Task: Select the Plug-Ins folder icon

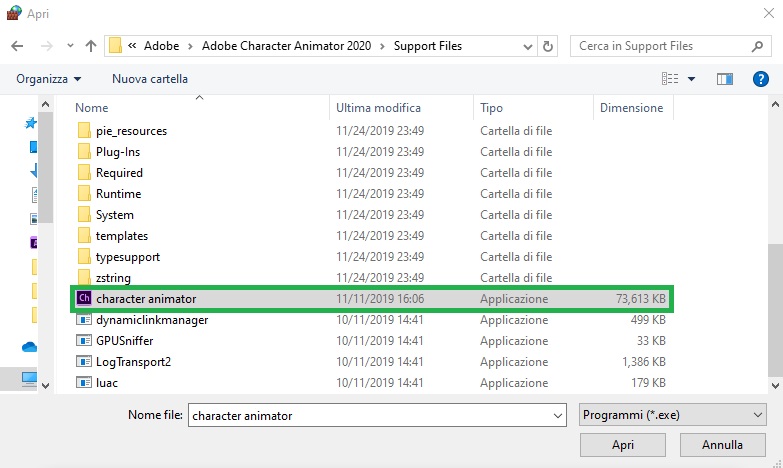Action: click(84, 152)
